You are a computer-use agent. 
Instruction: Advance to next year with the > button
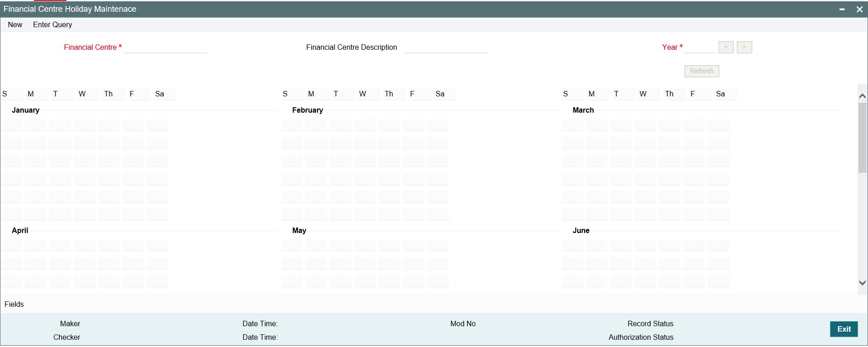click(x=745, y=47)
